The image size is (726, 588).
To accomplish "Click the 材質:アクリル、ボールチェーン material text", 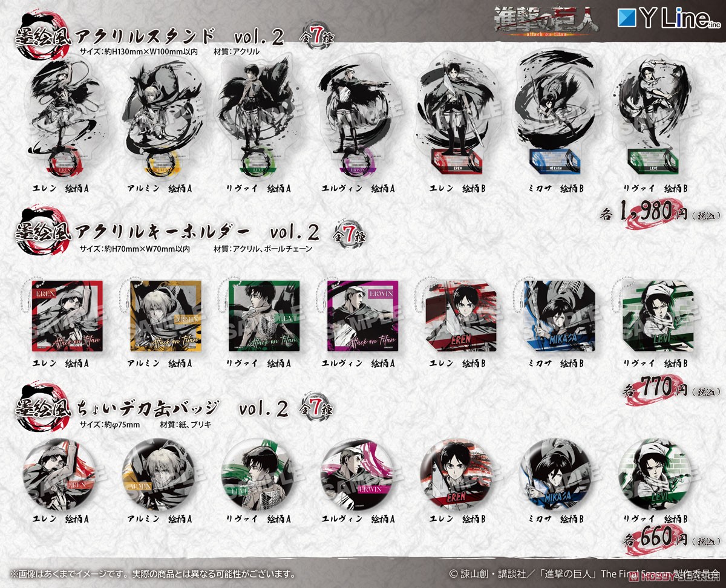I will pos(263,248).
